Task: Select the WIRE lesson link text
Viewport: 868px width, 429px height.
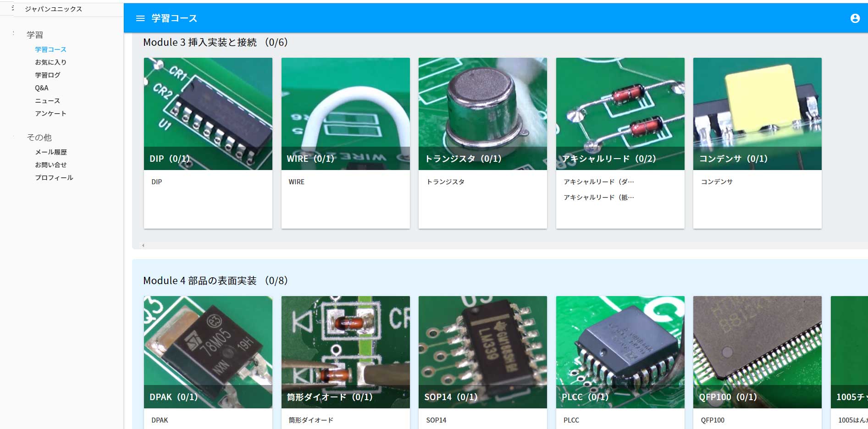Action: [297, 182]
